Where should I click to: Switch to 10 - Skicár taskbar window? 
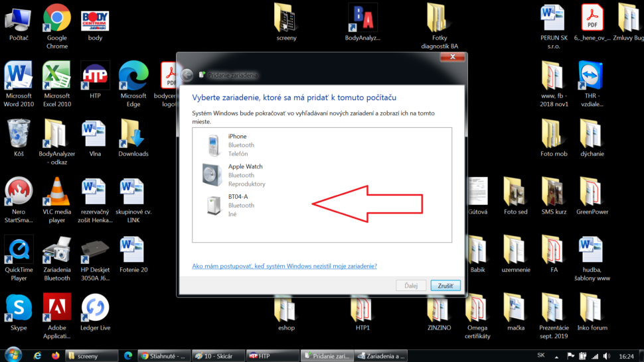coord(218,356)
